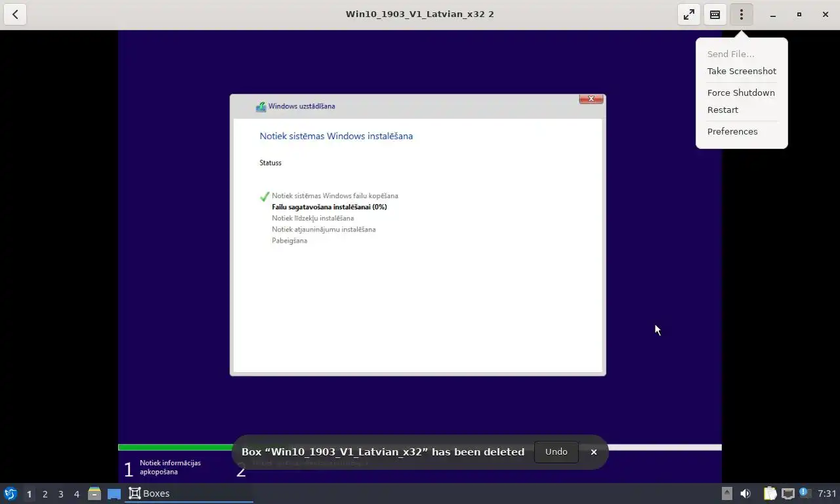The image size is (840, 504).
Task: Click 'Notiek atjauninājumu instalēšana' step
Action: pos(324,229)
